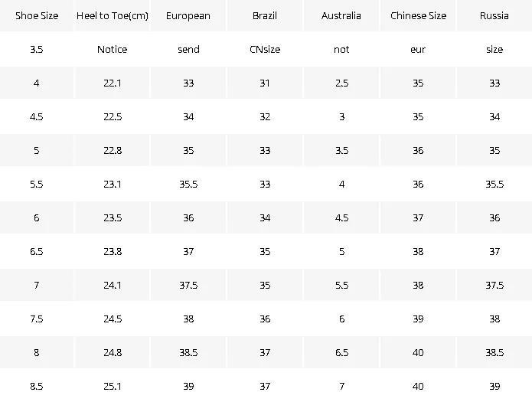The width and height of the screenshot is (532, 402).
Task: Click the Australia column header
Action: click(341, 15)
